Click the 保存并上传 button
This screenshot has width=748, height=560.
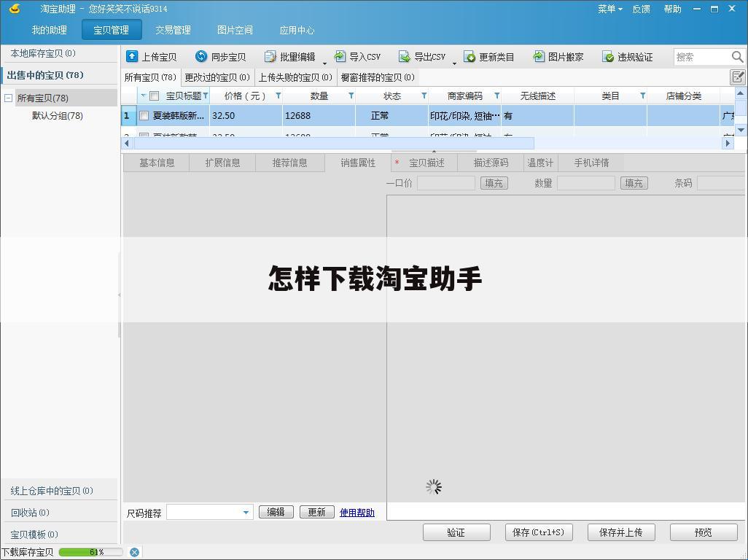click(x=621, y=532)
